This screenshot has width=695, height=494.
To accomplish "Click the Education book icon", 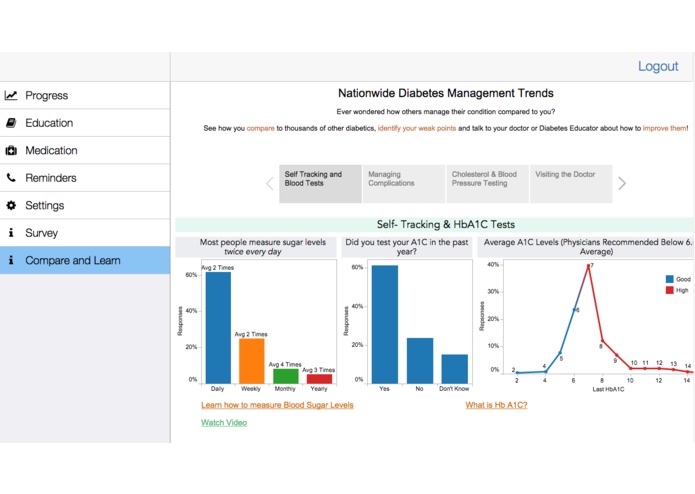I will coord(11,123).
